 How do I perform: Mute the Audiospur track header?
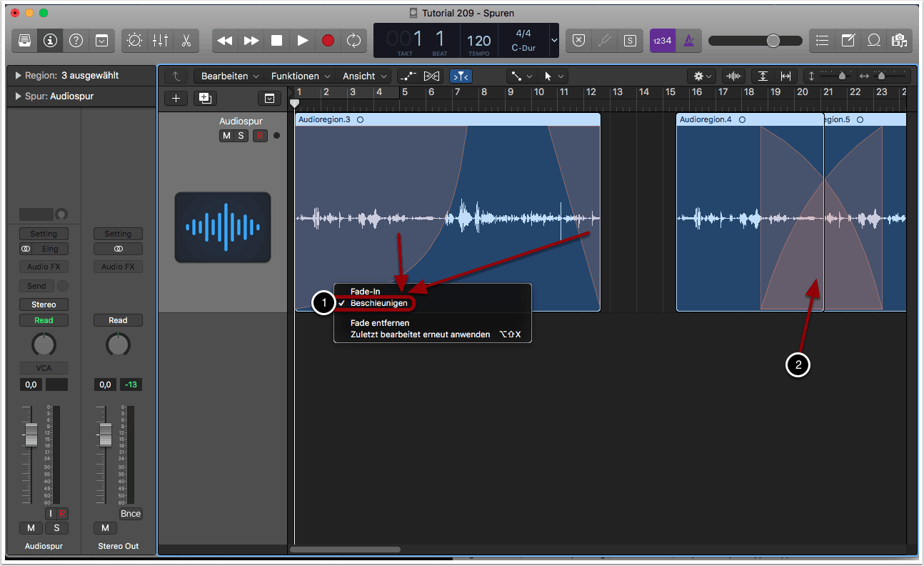(226, 136)
